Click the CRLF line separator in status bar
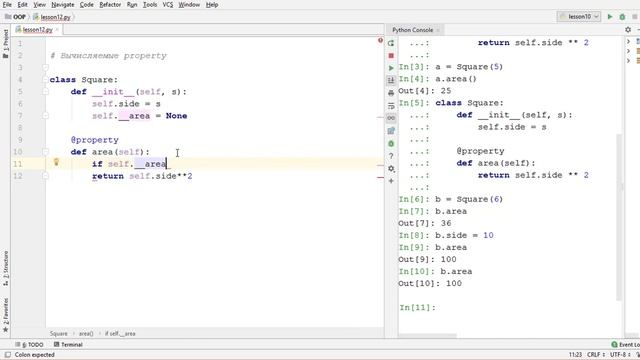This screenshot has height=360, width=640. (x=595, y=355)
